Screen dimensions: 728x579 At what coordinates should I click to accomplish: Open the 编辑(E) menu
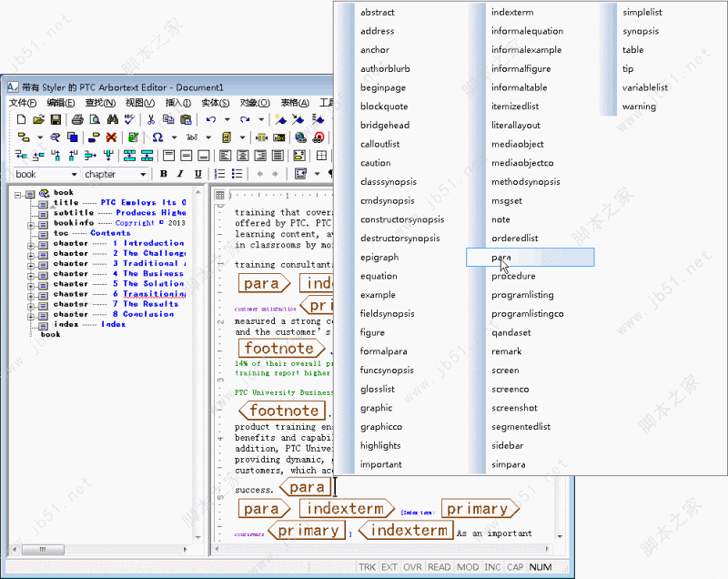(60, 103)
